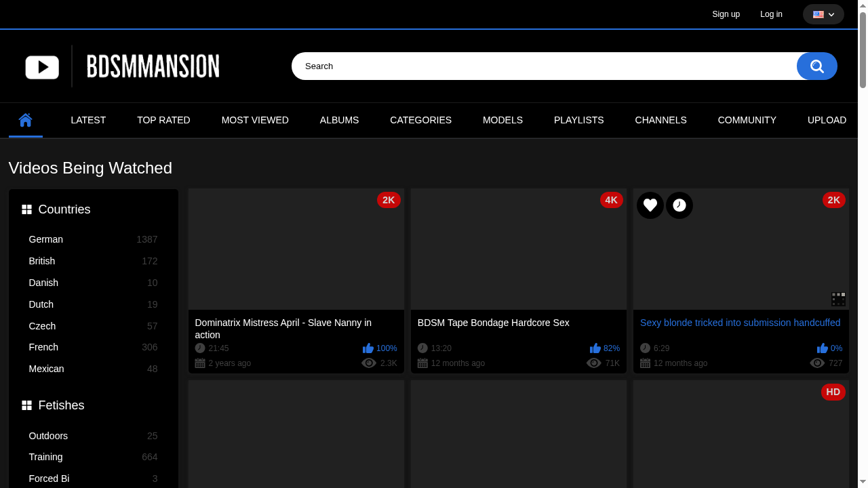
Task: Open the language flag dropdown
Action: (823, 14)
